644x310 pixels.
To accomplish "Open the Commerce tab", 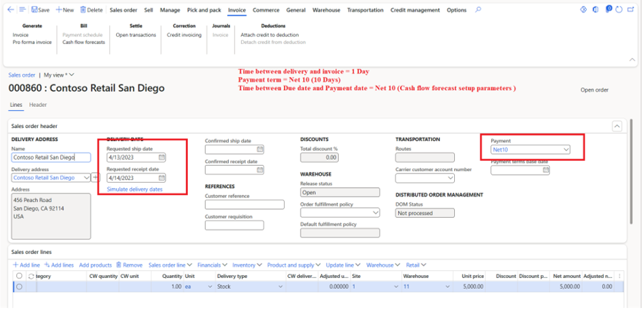I will click(x=266, y=10).
